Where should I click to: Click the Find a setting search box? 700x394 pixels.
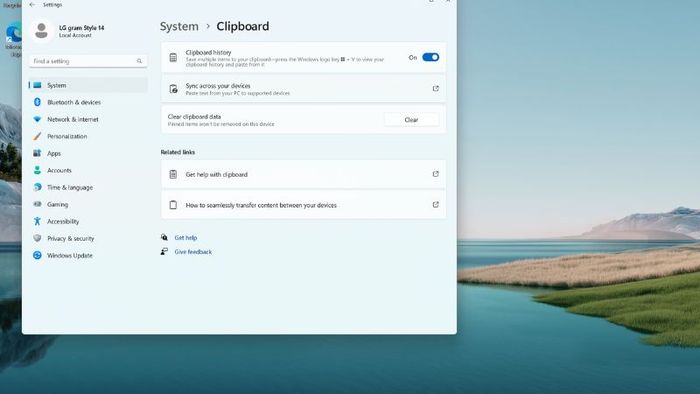coord(88,61)
